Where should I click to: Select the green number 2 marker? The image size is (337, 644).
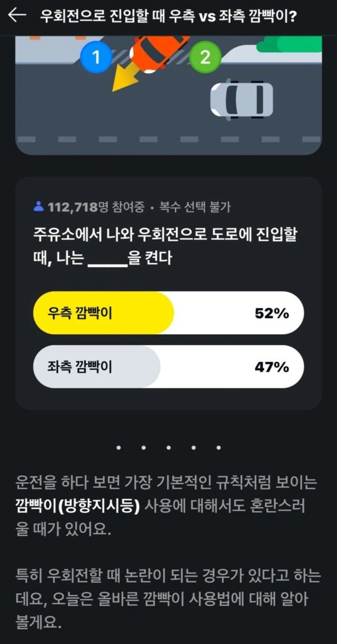(x=204, y=57)
